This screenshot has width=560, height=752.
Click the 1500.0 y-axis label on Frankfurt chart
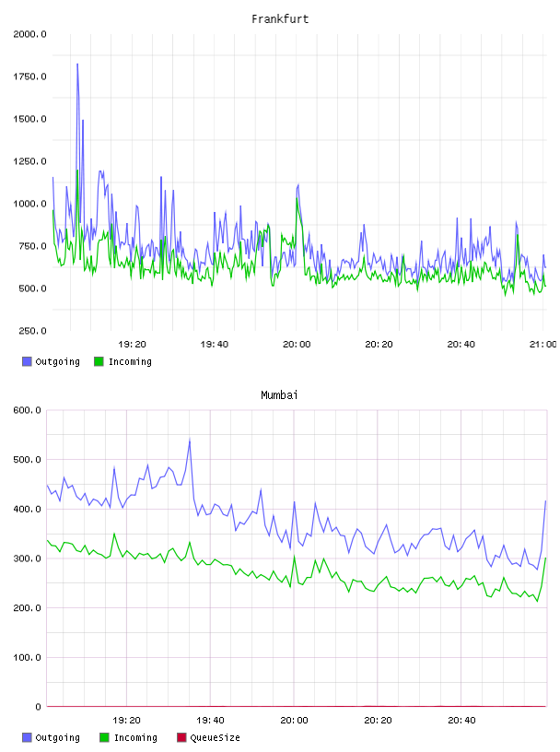tap(29, 119)
